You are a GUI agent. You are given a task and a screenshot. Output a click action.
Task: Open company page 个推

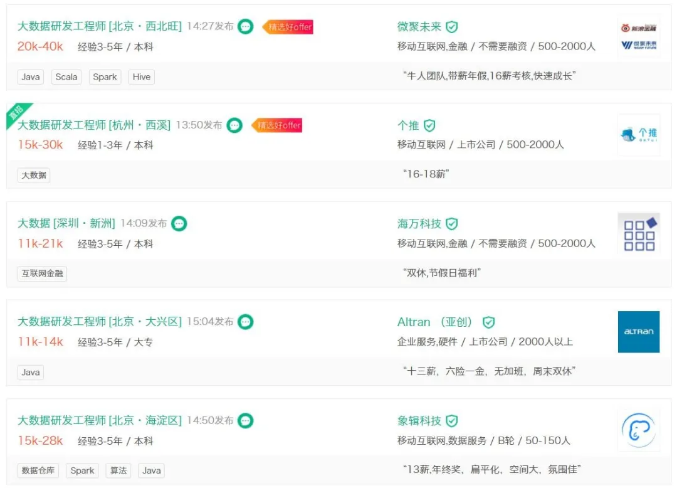408,125
